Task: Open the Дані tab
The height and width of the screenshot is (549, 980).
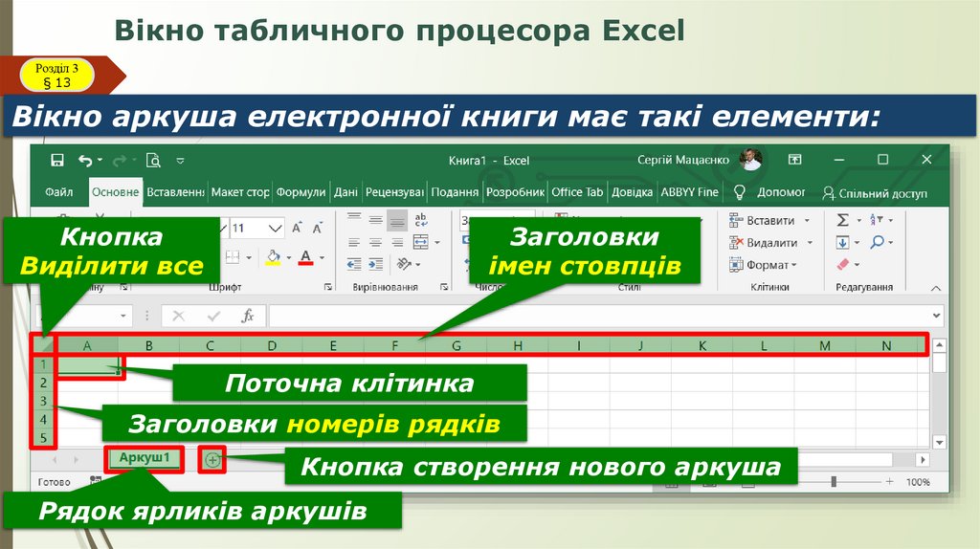Action: pos(345,192)
